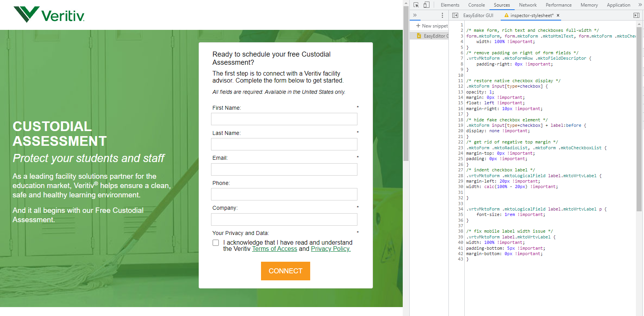Screen dimensions: 644x316
Task: Open the Memory tab
Action: [x=589, y=5]
